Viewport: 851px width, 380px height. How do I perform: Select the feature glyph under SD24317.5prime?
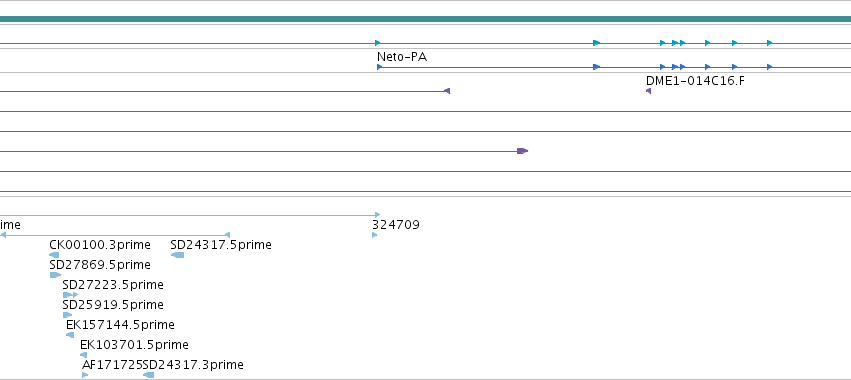click(177, 255)
